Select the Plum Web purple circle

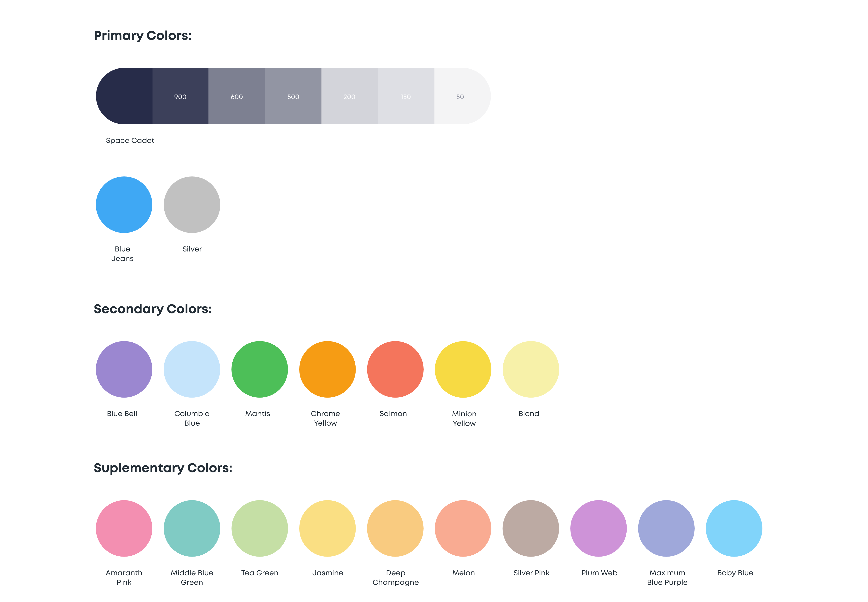598,528
